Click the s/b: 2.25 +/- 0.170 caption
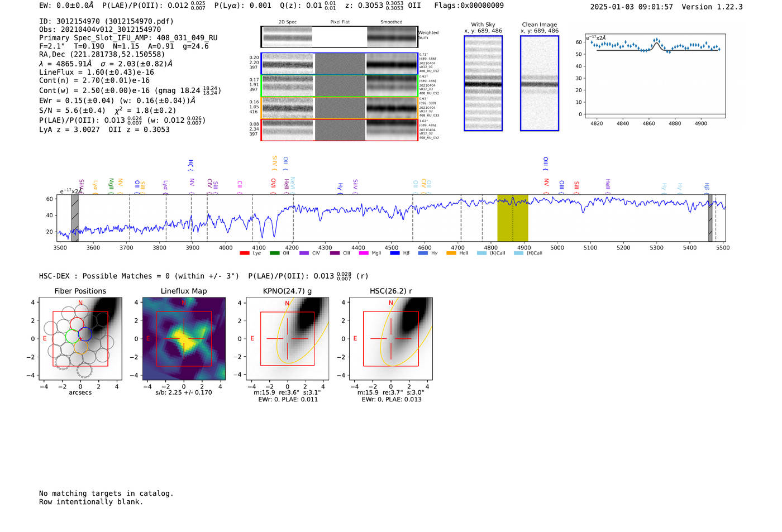Viewport: 782px width, 532px height. [184, 392]
